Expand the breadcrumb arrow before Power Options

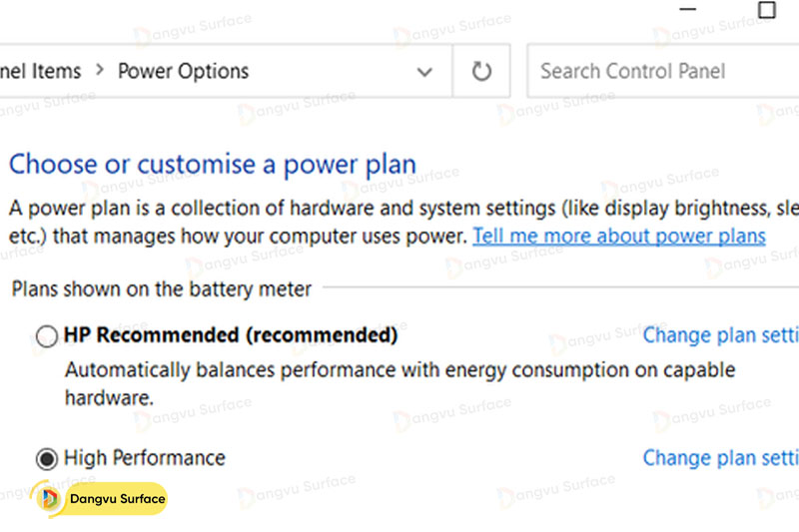coord(100,70)
